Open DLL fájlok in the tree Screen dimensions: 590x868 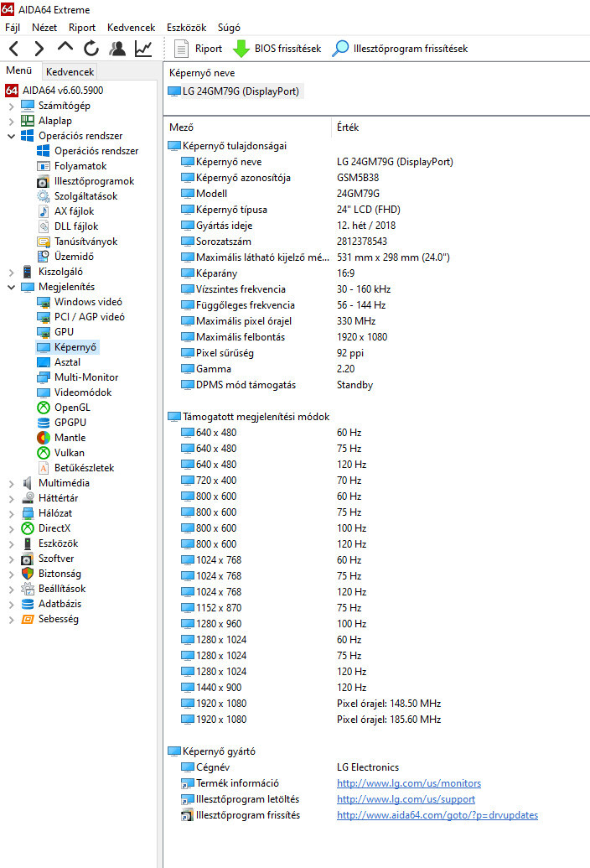67,226
